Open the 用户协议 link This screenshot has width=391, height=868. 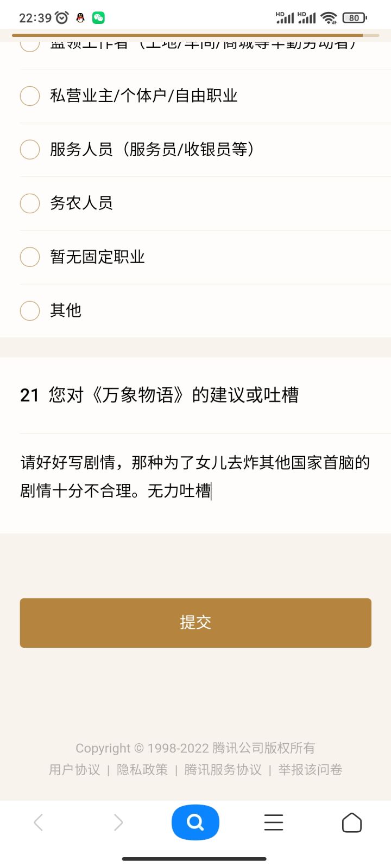(74, 770)
